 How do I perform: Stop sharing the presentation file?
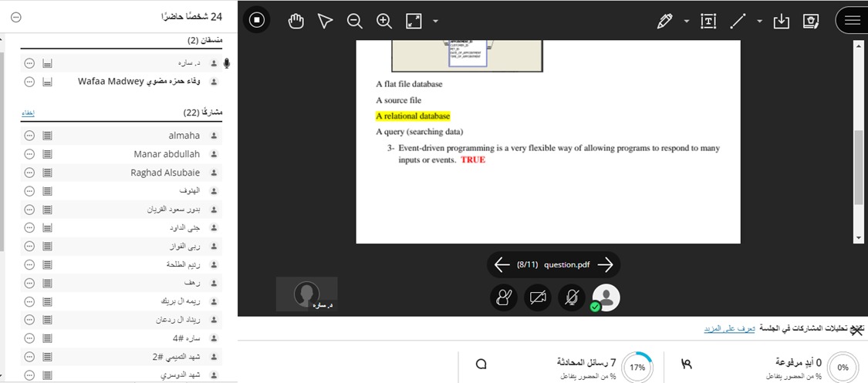click(x=258, y=21)
